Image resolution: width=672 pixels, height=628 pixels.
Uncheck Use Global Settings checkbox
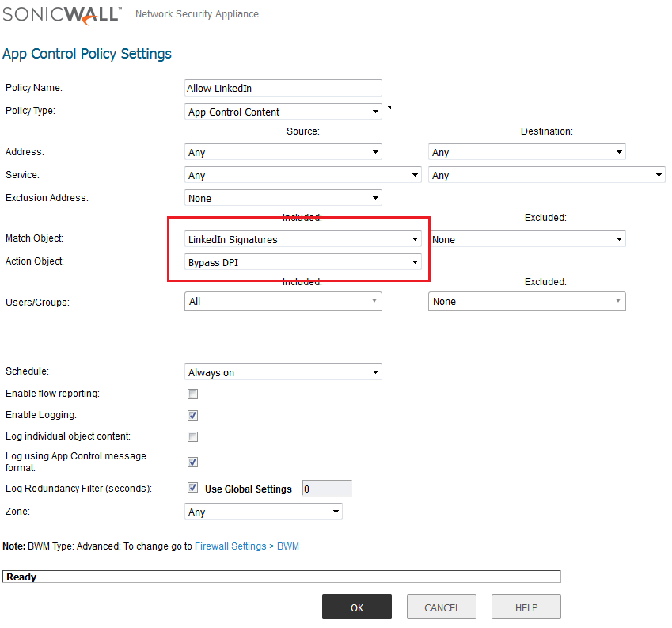(x=192, y=489)
